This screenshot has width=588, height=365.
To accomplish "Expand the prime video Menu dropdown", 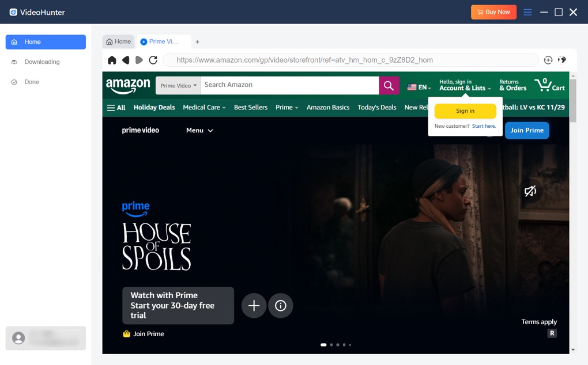I will [199, 130].
